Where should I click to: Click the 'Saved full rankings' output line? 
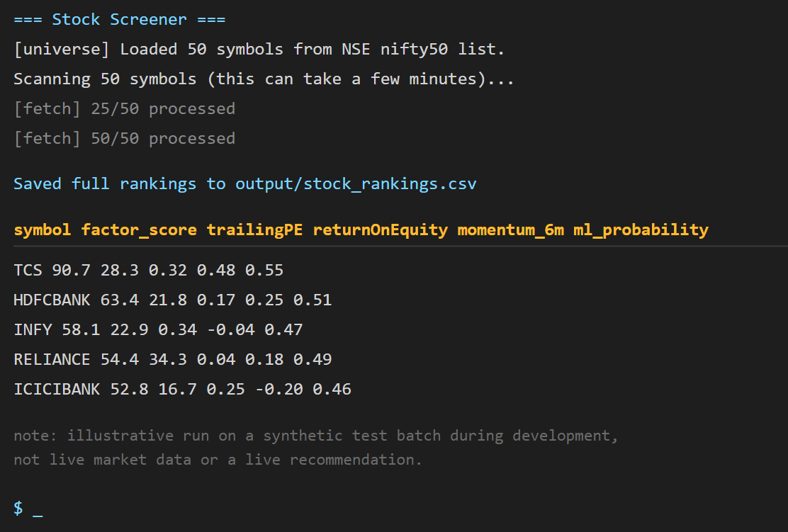click(x=244, y=184)
